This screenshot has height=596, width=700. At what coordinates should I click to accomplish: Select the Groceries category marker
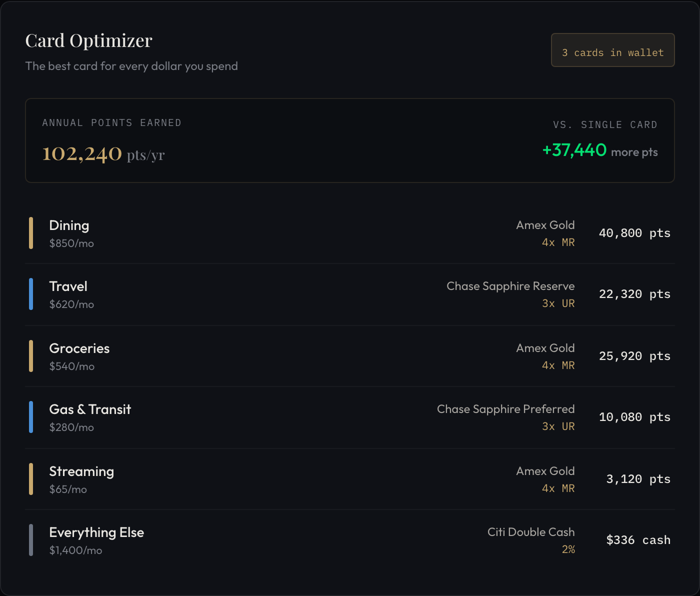click(31, 355)
